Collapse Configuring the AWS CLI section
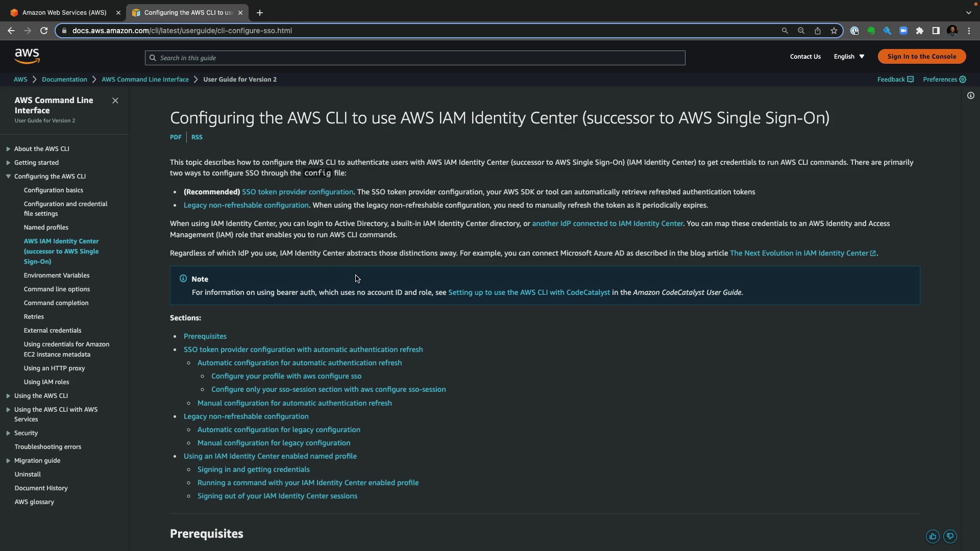Viewport: 980px width, 551px height. pos(8,177)
